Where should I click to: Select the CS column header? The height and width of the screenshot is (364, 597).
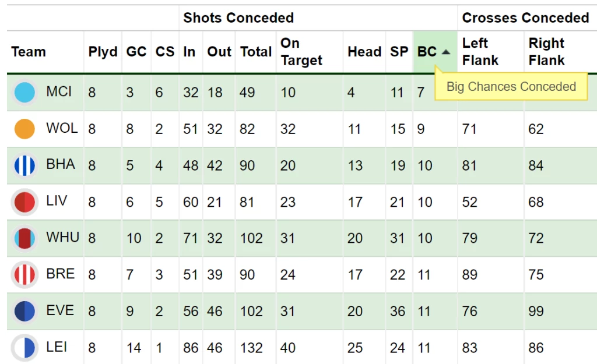[165, 52]
